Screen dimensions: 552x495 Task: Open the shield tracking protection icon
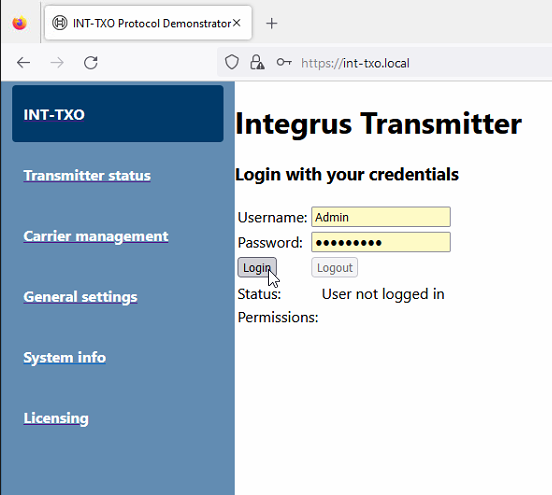coord(232,63)
